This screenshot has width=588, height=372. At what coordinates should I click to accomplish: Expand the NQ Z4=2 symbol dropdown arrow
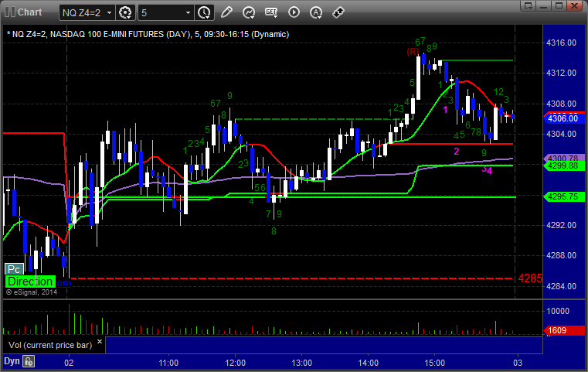pos(110,13)
